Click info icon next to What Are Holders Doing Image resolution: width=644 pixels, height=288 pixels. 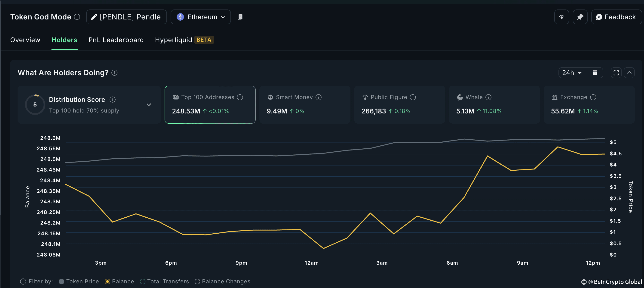114,73
